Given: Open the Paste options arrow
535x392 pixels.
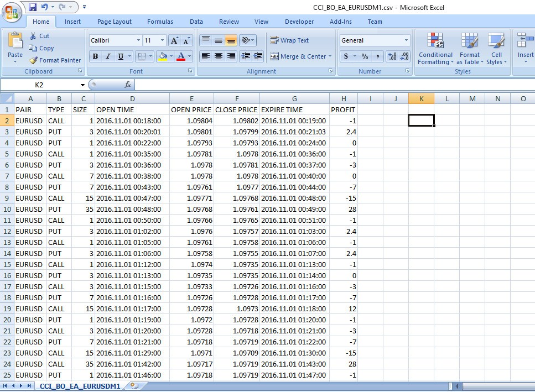Looking at the screenshot, I should tap(15, 62).
